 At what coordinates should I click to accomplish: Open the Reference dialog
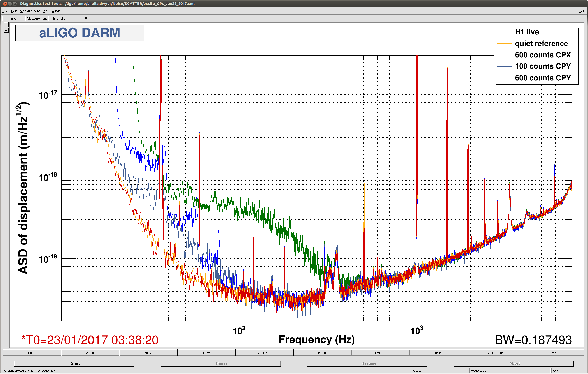(439, 353)
